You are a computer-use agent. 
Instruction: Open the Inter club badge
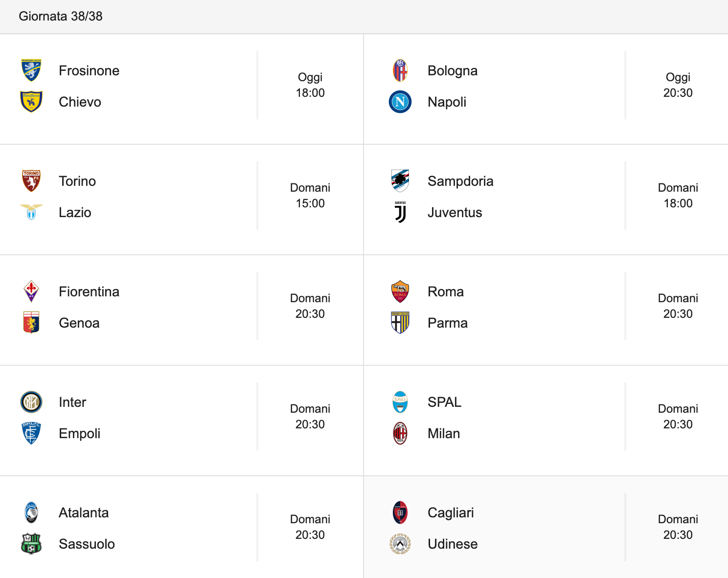31,402
